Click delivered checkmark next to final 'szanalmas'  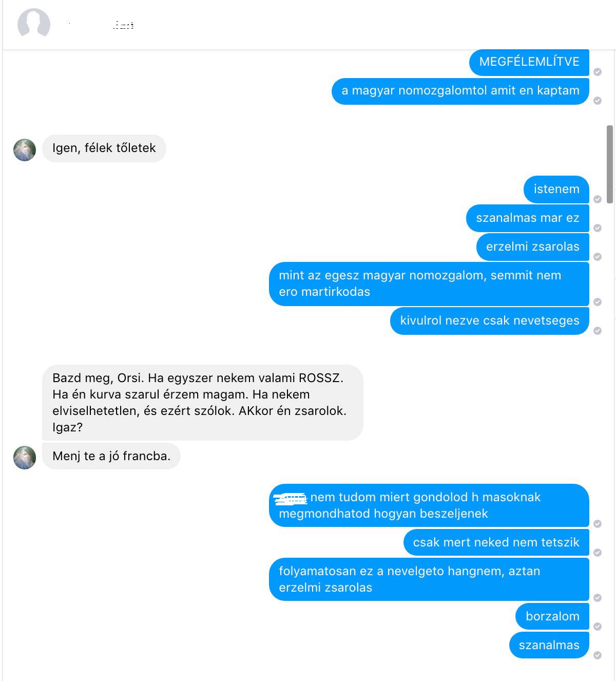pyautogui.click(x=598, y=655)
